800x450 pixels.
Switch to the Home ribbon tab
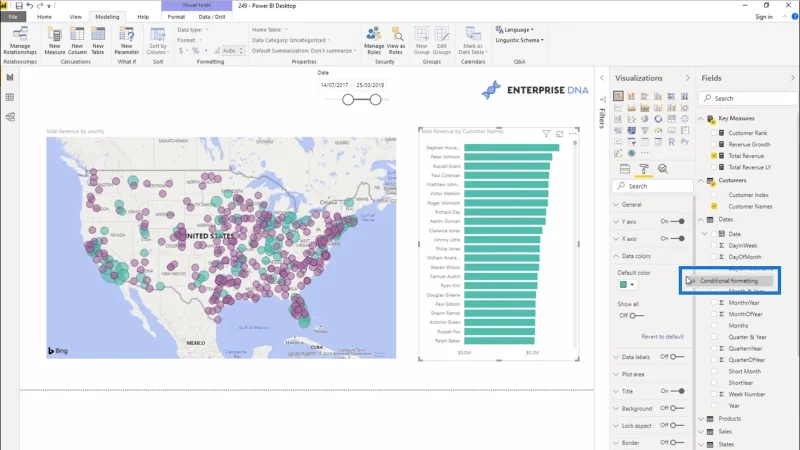point(44,17)
